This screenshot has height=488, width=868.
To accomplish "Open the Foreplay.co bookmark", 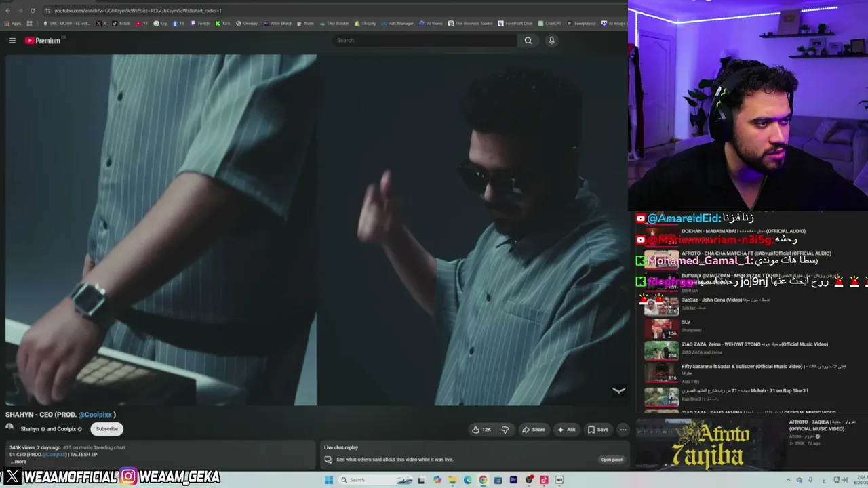I will pyautogui.click(x=581, y=24).
